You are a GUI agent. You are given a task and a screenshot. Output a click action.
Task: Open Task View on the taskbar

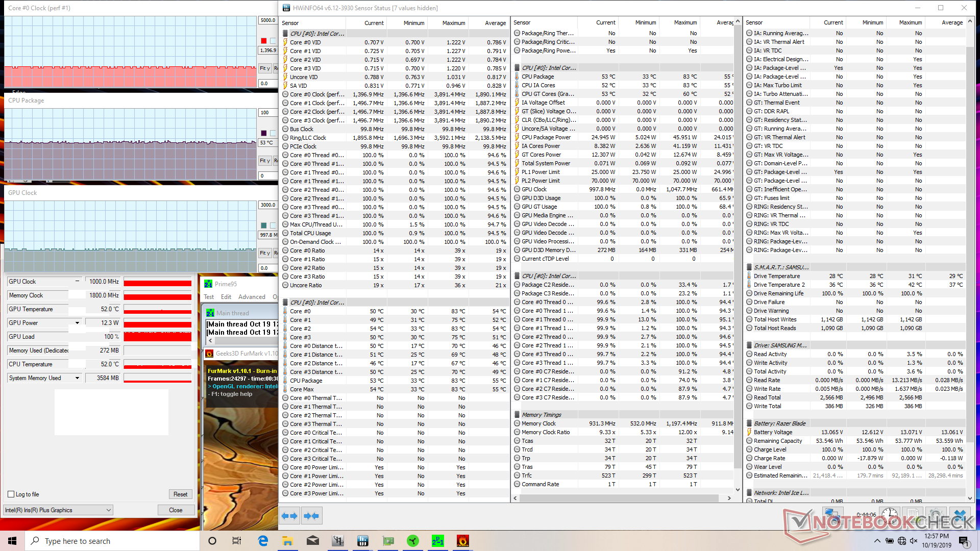tap(237, 541)
